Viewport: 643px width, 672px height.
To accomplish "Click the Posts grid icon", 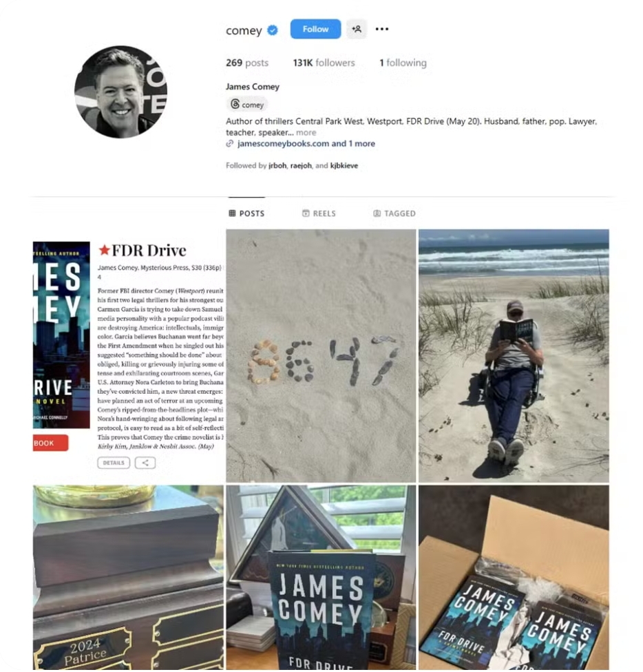I will click(x=232, y=213).
